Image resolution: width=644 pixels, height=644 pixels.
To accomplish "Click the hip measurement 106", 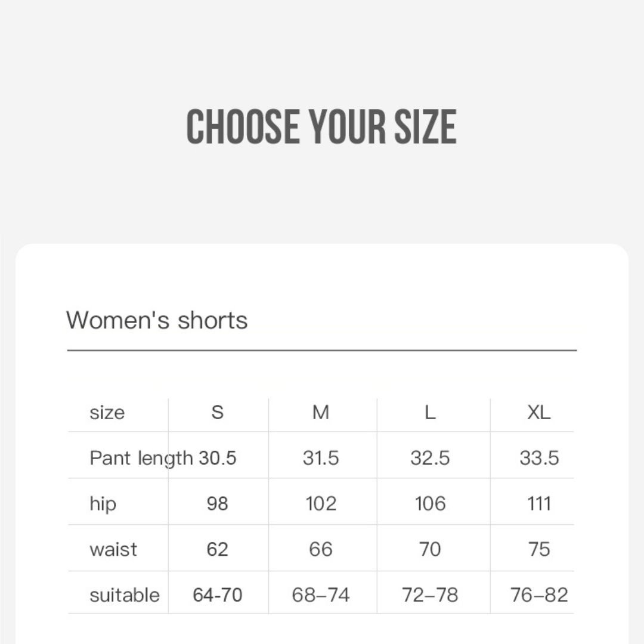I will point(430,504).
